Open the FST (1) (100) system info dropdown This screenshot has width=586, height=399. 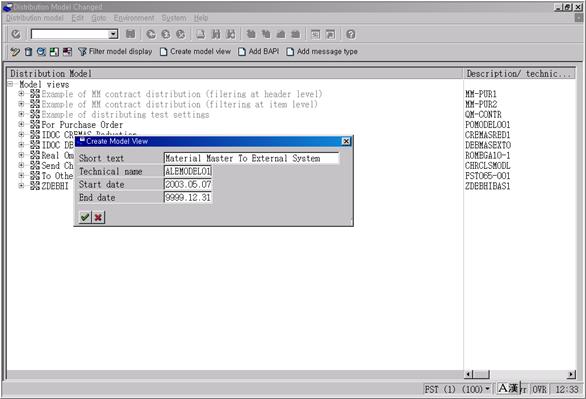[x=487, y=389]
